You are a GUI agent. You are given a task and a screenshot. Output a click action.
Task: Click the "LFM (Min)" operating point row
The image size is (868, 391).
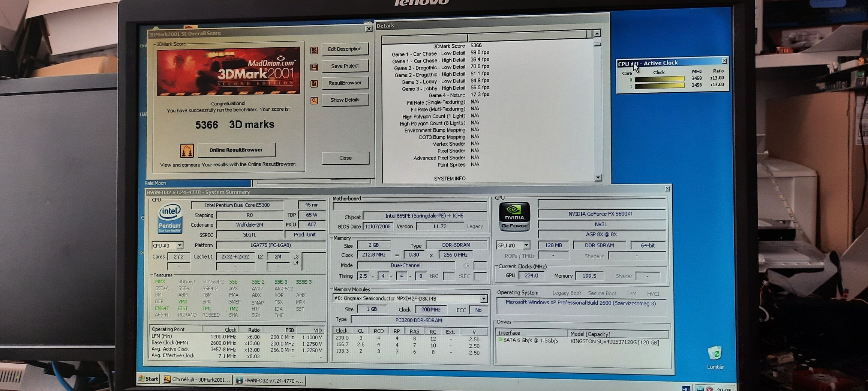pyautogui.click(x=237, y=337)
